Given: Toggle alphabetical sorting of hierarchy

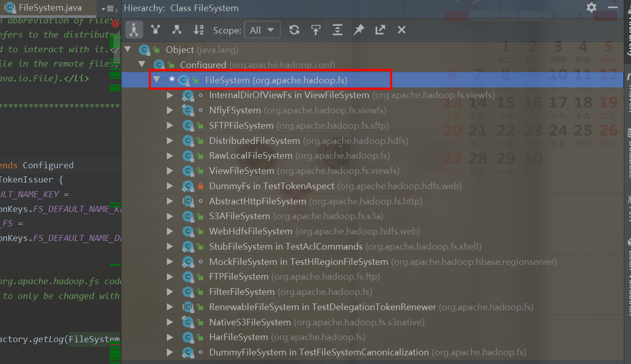Looking at the screenshot, I should pyautogui.click(x=198, y=29).
